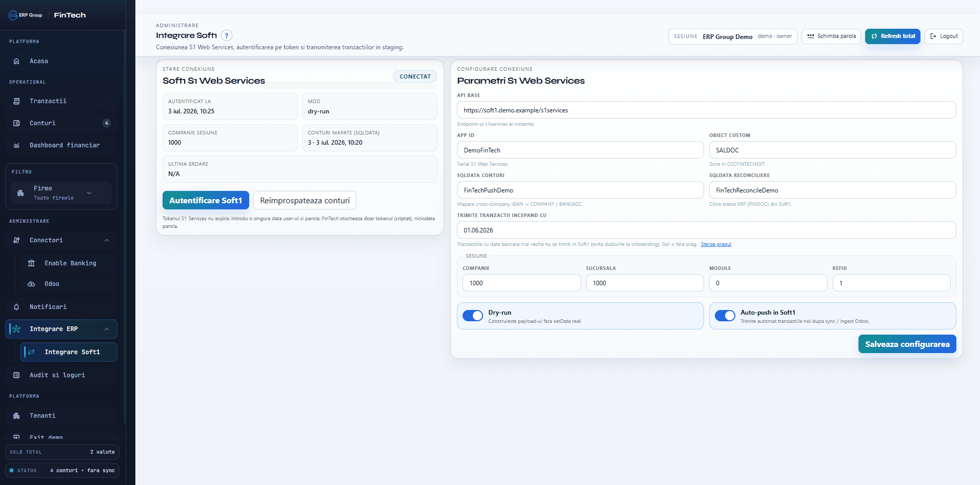The width and height of the screenshot is (980, 485).
Task: Click the dry-run value under MOD
Action: tap(318, 111)
